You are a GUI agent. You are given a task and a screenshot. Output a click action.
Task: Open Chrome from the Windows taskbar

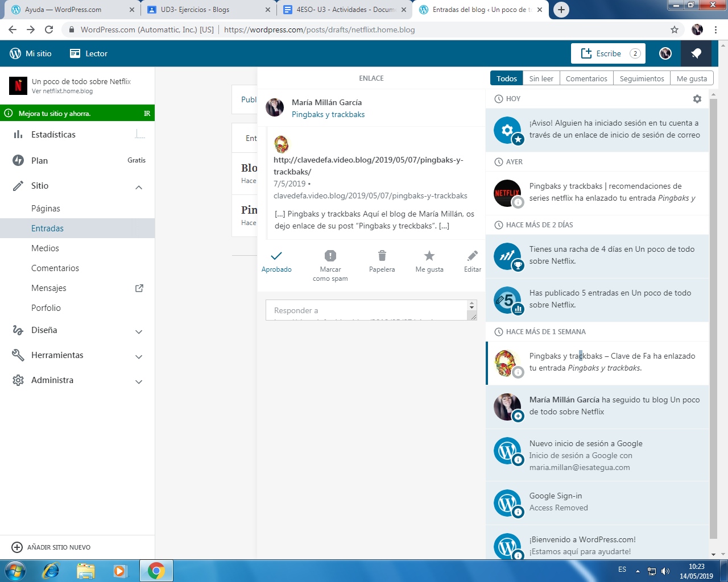point(156,570)
